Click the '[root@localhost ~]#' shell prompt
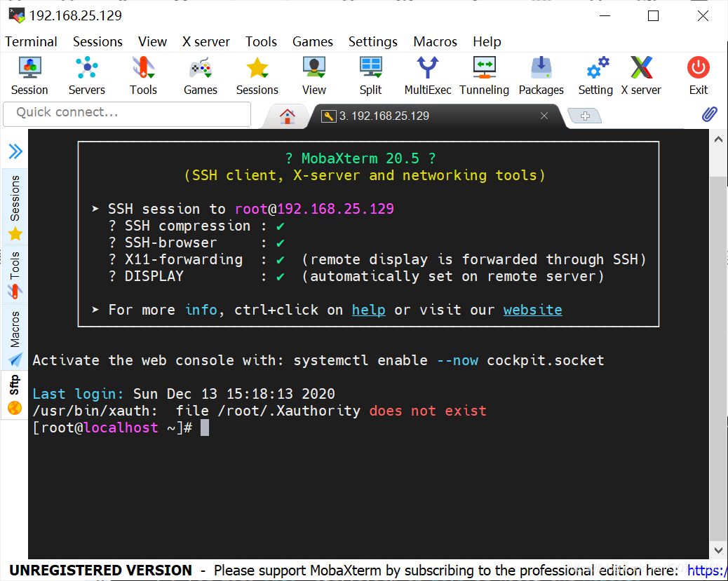This screenshot has width=728, height=581. [112, 428]
